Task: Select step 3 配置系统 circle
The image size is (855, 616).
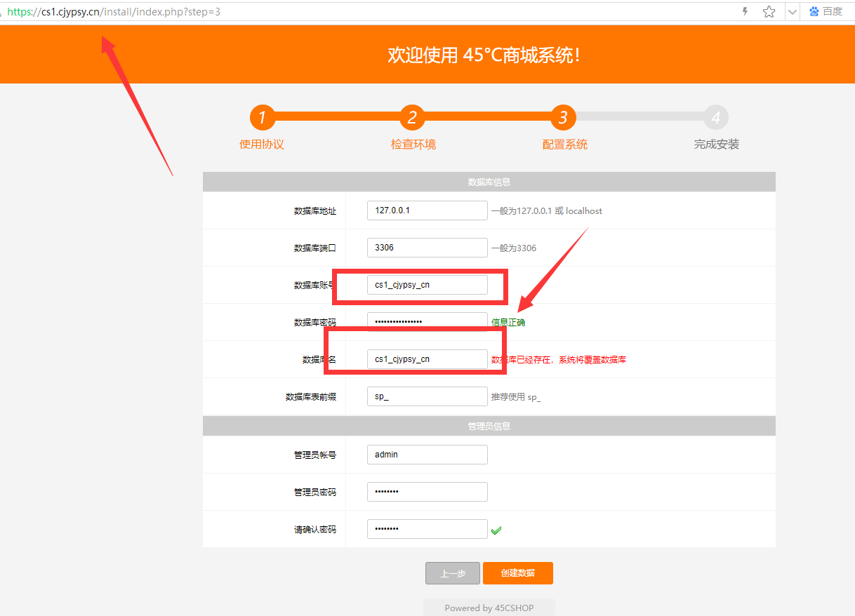Action: pos(563,118)
